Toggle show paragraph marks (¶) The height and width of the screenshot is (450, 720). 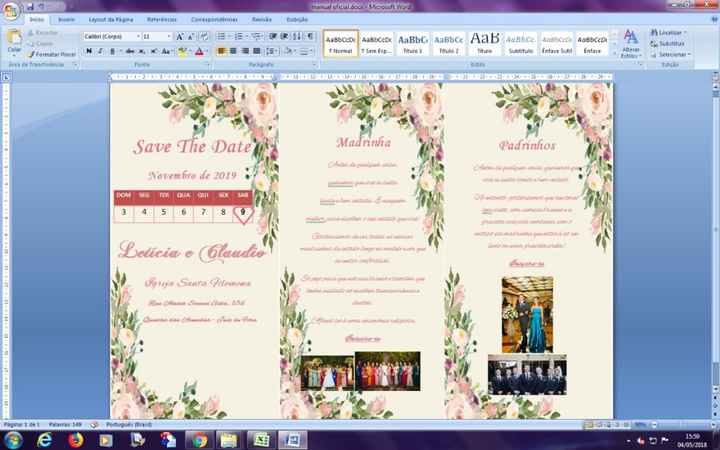[310, 36]
